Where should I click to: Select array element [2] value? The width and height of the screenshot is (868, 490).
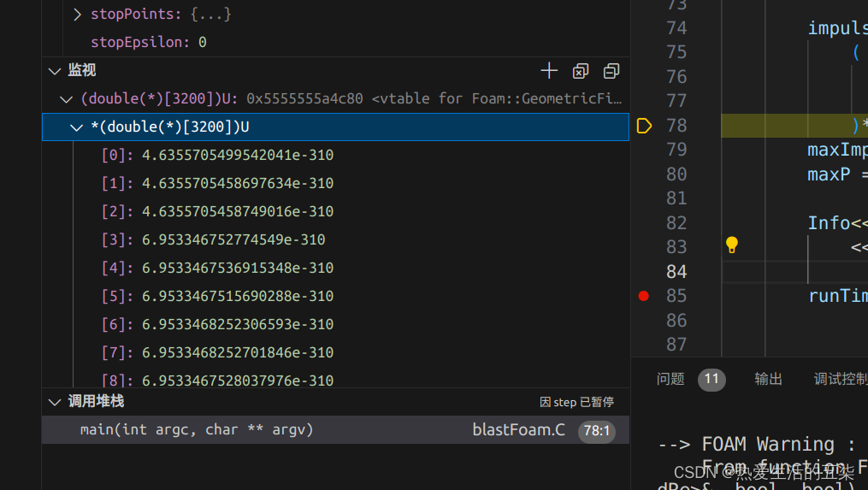(238, 211)
